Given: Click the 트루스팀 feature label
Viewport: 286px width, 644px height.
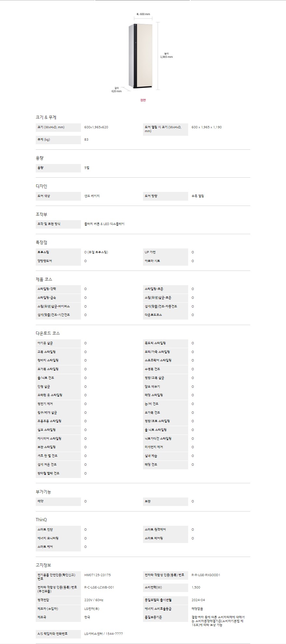Looking at the screenshot, I should point(43,252).
